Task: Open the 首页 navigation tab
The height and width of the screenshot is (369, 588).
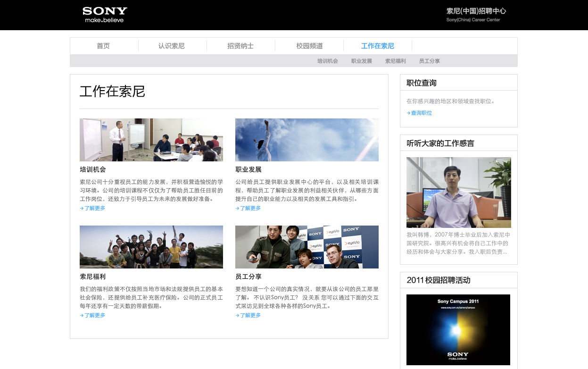Action: coord(103,46)
